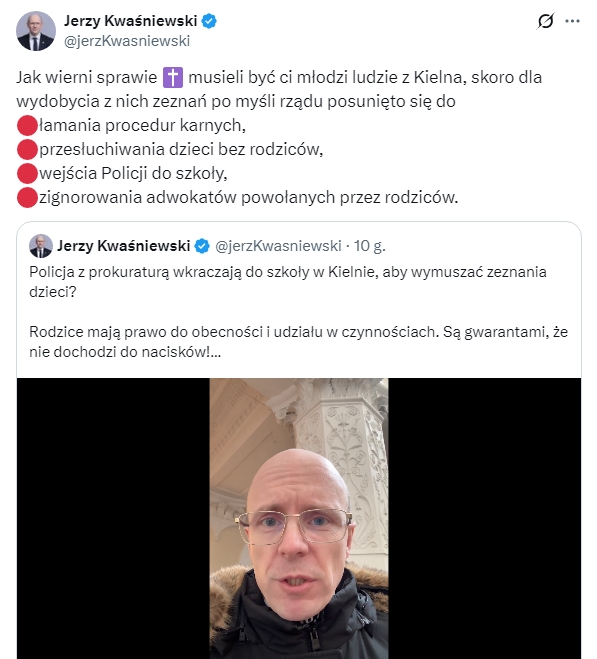Click red circle before "zignorowania adwokatów"

point(27,198)
